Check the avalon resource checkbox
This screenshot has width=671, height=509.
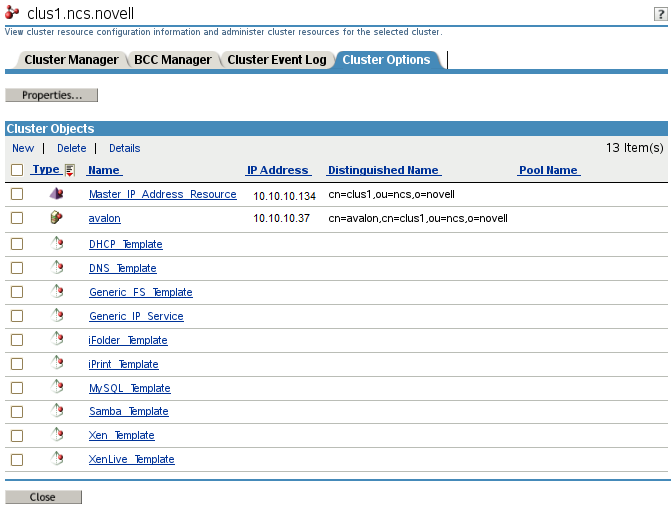pyautogui.click(x=17, y=218)
